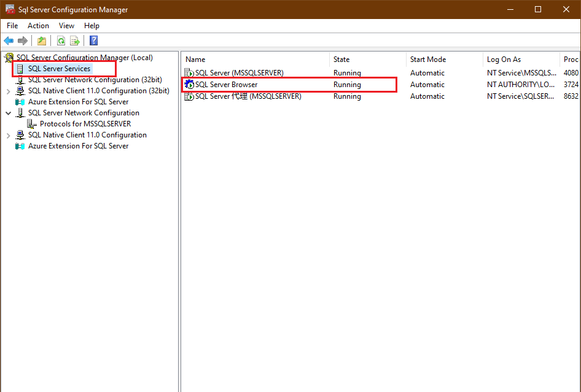581x392 pixels.
Task: Open the View menu
Action: (x=66, y=26)
